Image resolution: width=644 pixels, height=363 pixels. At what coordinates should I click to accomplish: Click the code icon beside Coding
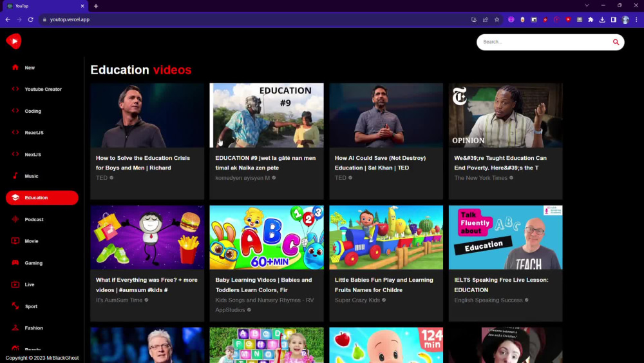pyautogui.click(x=15, y=111)
